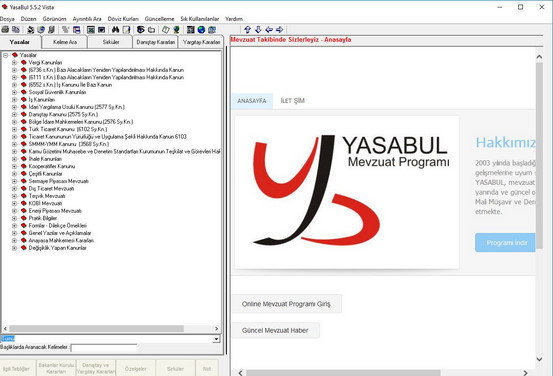
Task: Select 'SMMM-YMM Kanunu (3568 Sy.Kn.)'
Action: tap(69, 144)
